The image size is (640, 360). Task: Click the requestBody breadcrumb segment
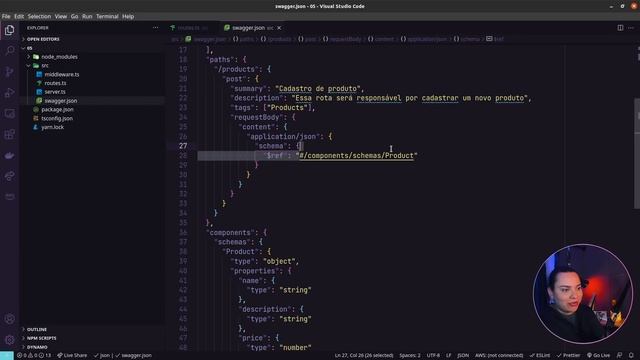click(342, 39)
